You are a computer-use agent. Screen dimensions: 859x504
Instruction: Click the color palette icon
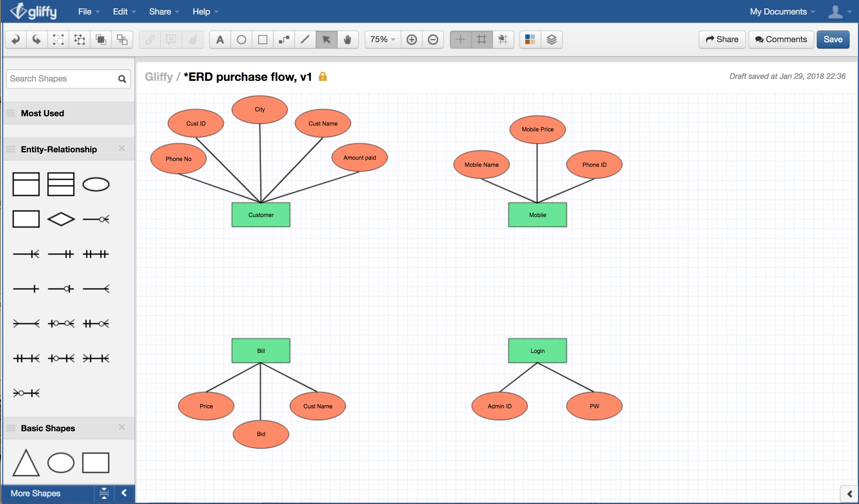(x=530, y=40)
